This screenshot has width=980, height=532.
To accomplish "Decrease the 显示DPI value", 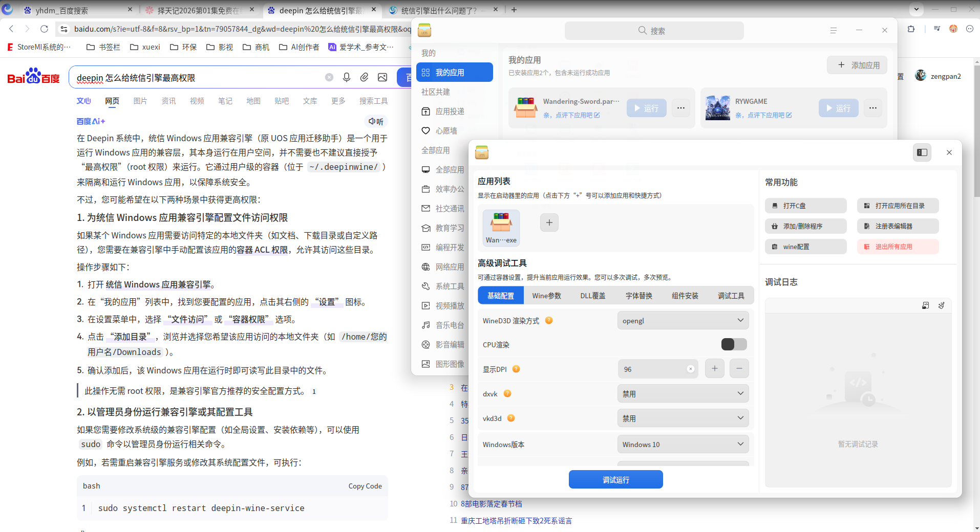I will click(x=739, y=368).
